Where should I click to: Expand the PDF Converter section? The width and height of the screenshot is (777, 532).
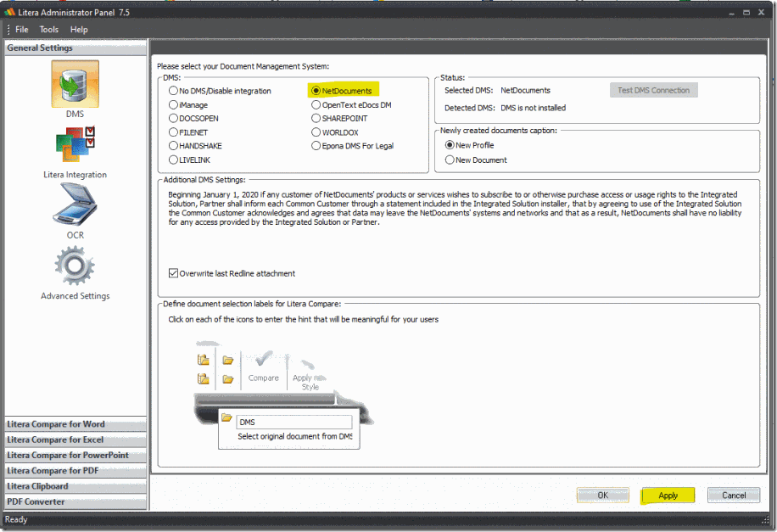pyautogui.click(x=75, y=501)
